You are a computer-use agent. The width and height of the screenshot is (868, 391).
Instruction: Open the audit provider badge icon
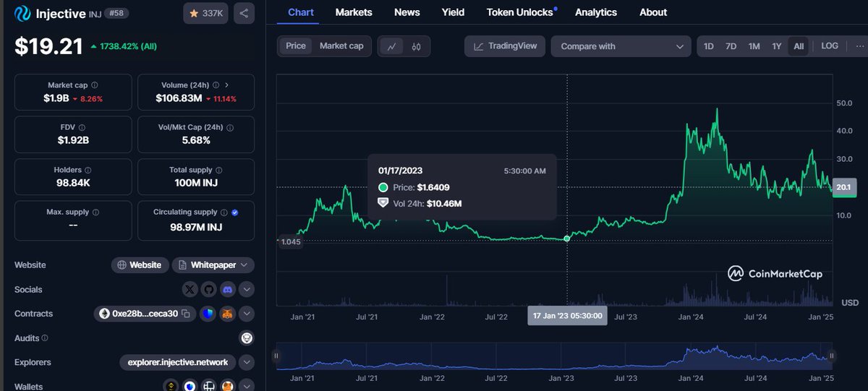tap(247, 338)
